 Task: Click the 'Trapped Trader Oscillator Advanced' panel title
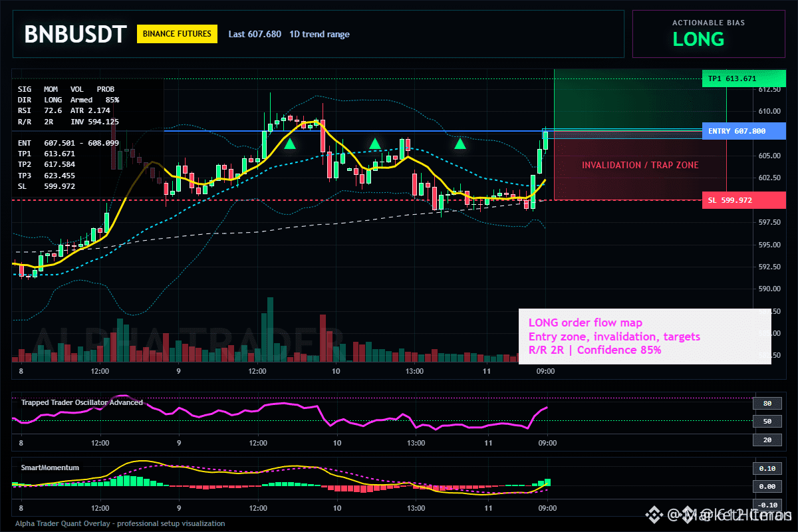point(82,402)
